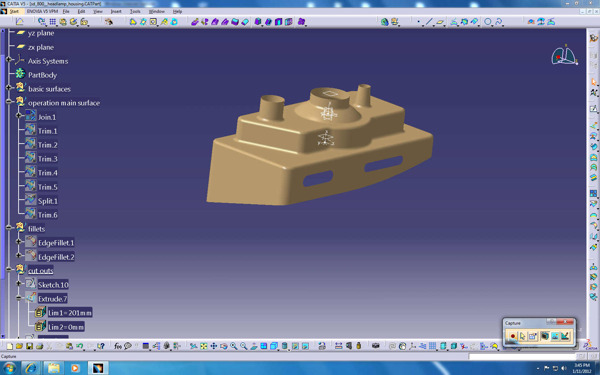600x375 pixels.
Task: Click the Sketcher icon in top toolbar
Action: point(20,22)
